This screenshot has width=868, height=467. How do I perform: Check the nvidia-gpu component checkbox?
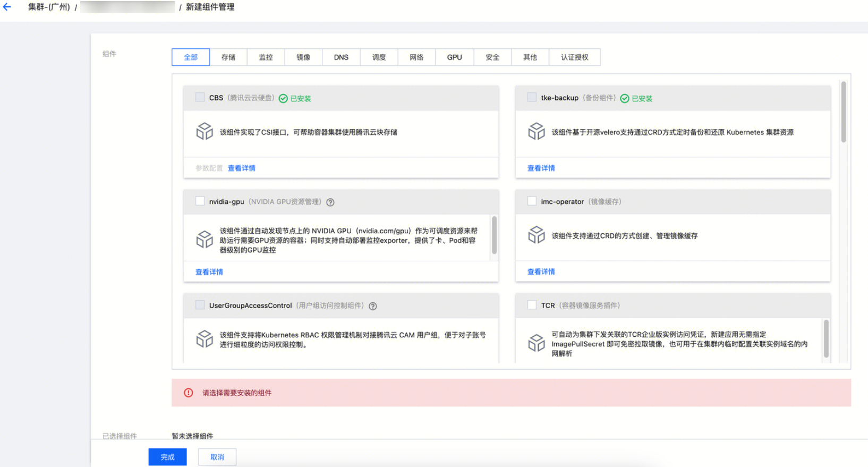(200, 201)
